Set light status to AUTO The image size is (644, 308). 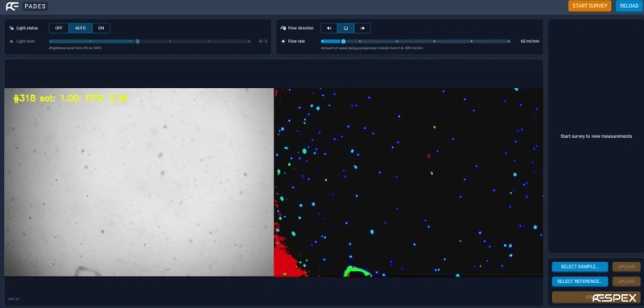click(x=80, y=28)
